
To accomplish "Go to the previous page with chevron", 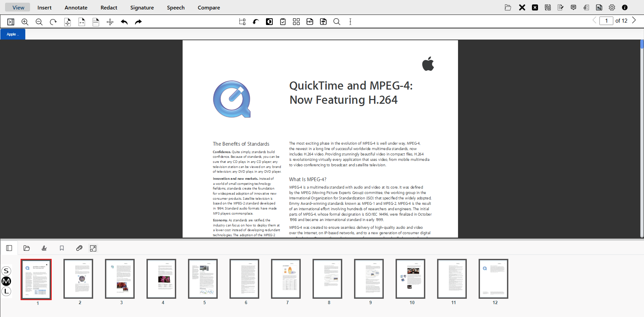I will tap(594, 20).
